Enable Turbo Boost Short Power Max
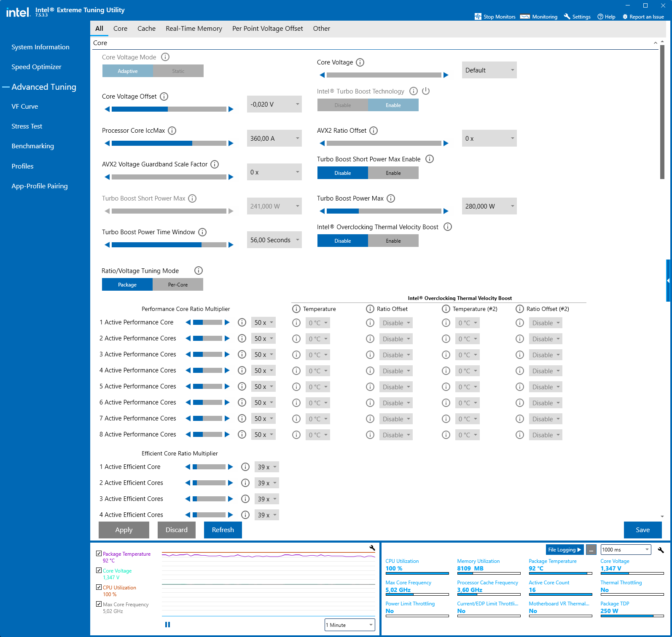672x637 pixels. 393,173
